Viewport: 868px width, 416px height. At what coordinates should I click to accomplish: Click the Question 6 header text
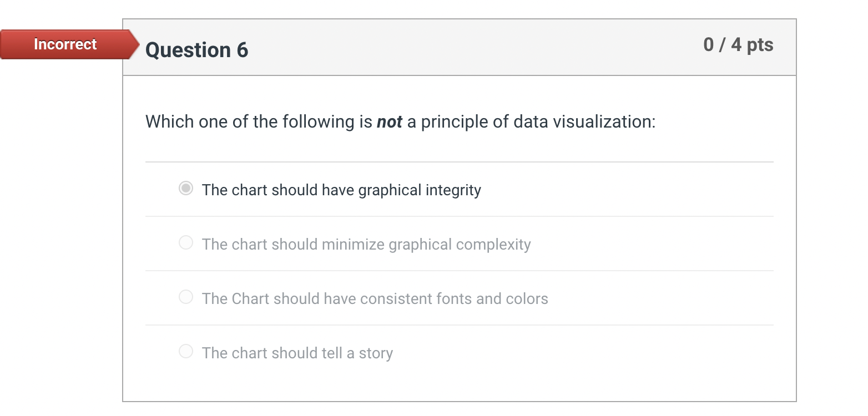(x=196, y=50)
